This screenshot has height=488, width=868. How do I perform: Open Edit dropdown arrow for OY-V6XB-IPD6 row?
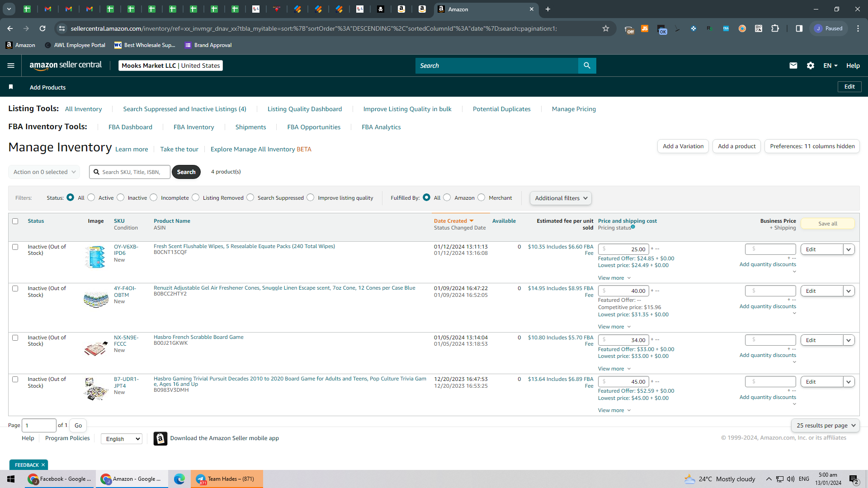(849, 249)
